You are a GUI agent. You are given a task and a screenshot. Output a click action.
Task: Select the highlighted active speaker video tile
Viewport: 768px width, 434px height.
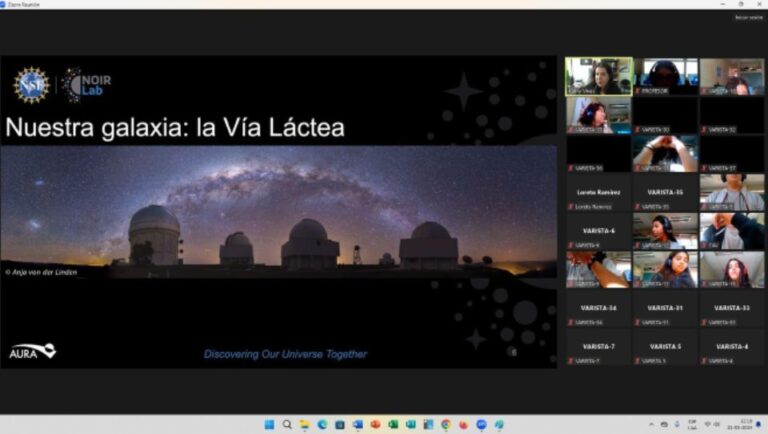[x=598, y=75]
